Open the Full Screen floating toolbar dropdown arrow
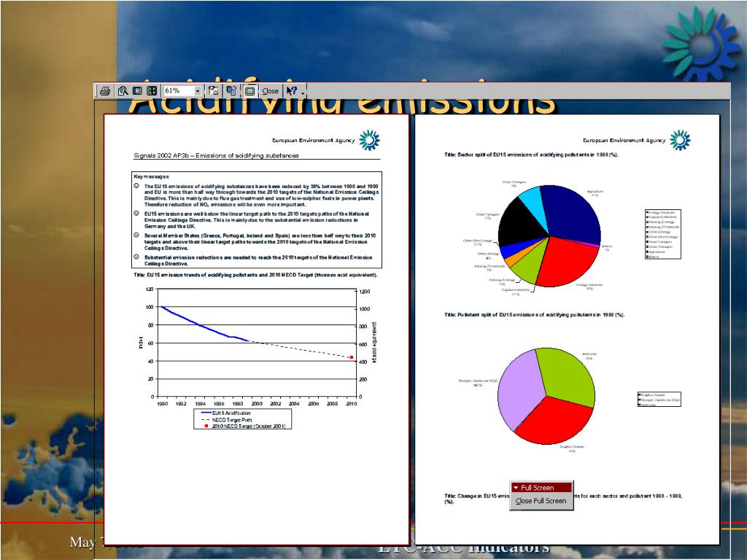The image size is (747, 560). 516,488
